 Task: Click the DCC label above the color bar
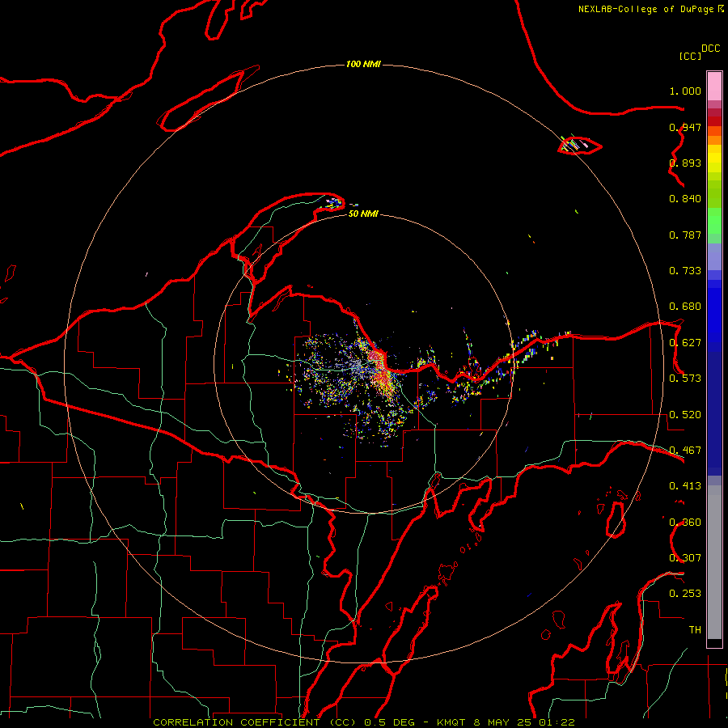pos(710,49)
